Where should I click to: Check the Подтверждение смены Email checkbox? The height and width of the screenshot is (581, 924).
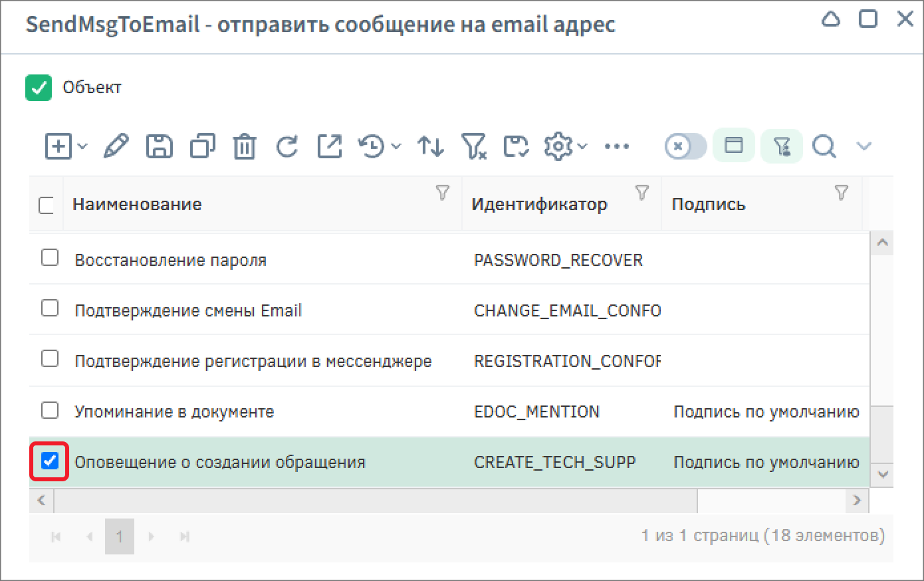[x=50, y=308]
